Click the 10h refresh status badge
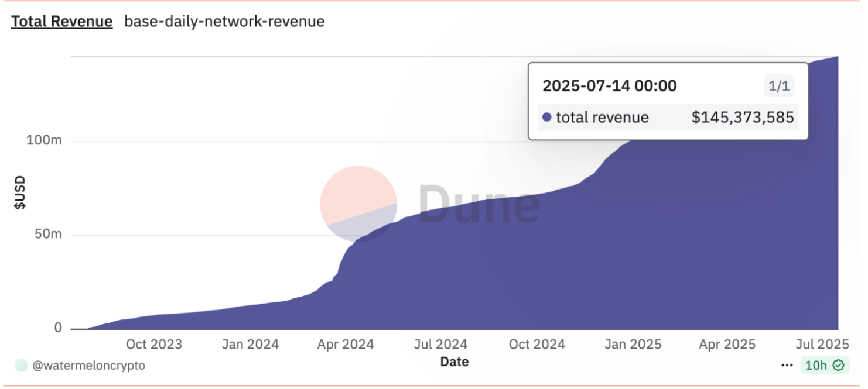868x389 pixels. click(824, 366)
